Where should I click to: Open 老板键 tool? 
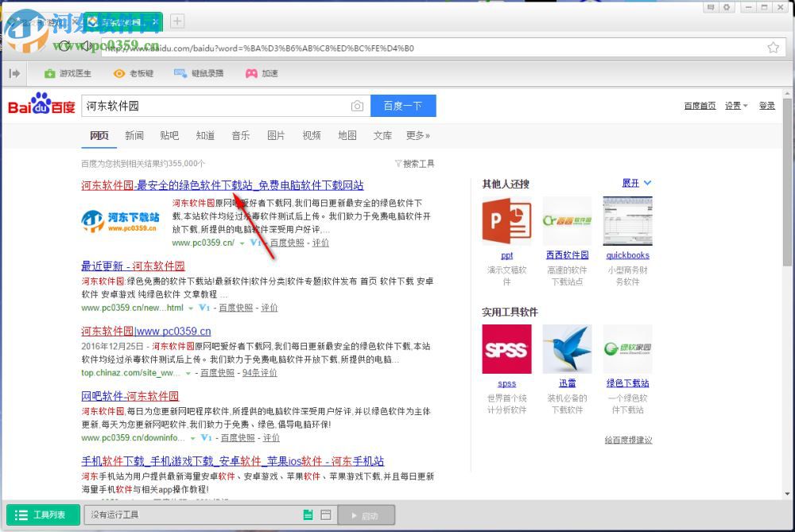click(x=134, y=73)
